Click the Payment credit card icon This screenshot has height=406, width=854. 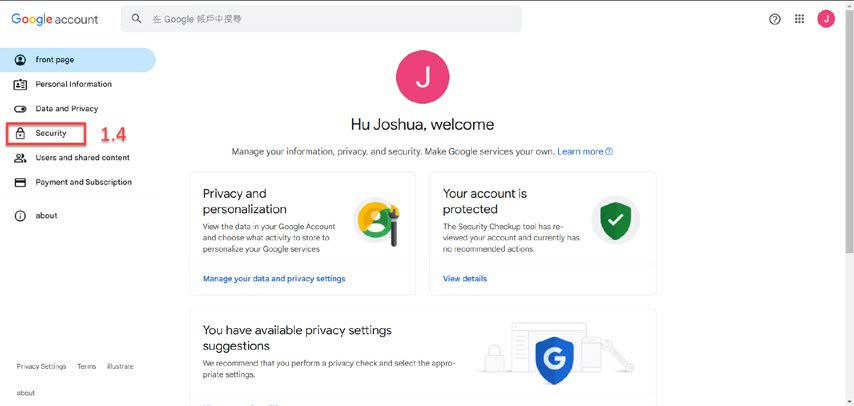20,183
